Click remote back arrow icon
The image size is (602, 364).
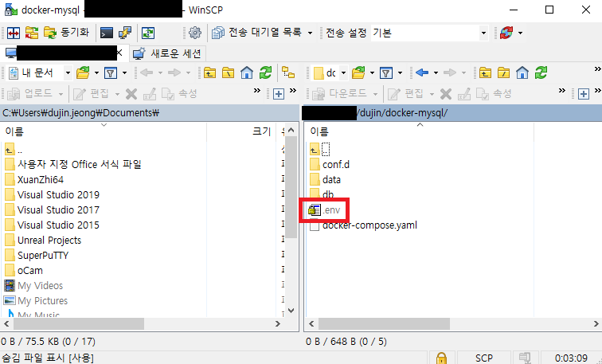click(x=422, y=72)
